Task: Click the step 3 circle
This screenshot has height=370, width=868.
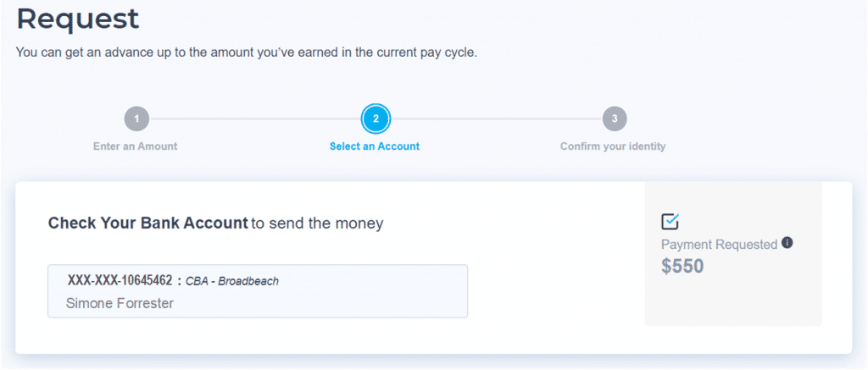Action: coord(615,119)
